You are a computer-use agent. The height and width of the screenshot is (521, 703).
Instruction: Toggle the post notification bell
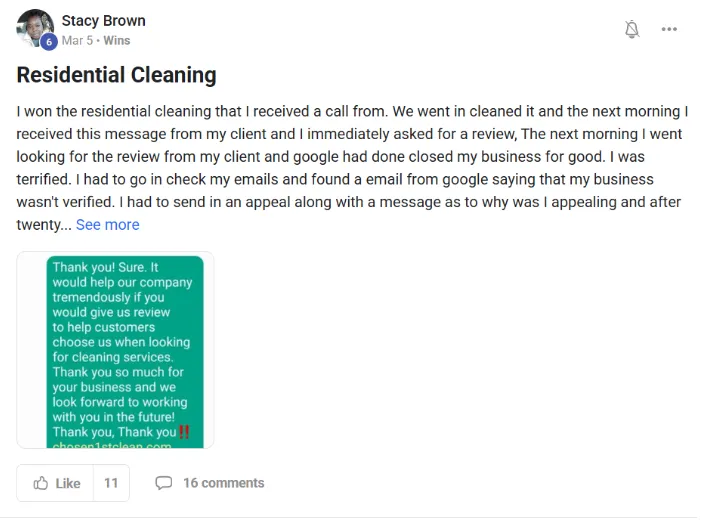(632, 29)
